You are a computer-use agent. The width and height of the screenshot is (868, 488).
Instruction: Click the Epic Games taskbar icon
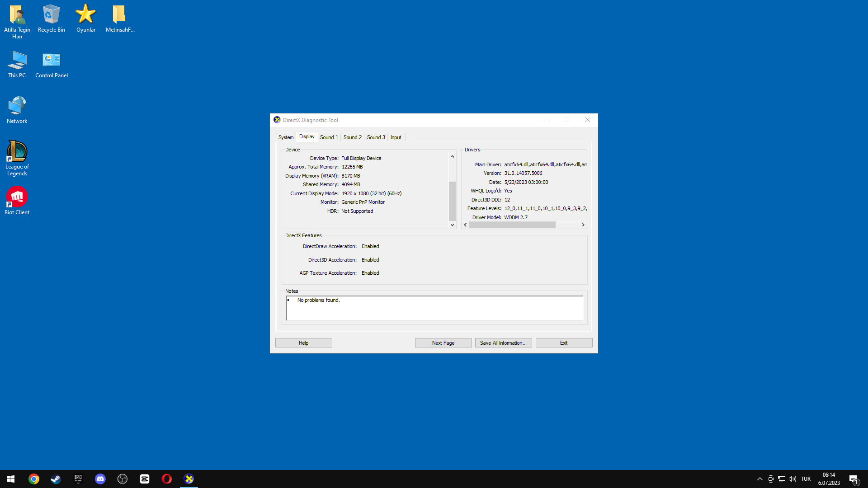click(x=78, y=479)
